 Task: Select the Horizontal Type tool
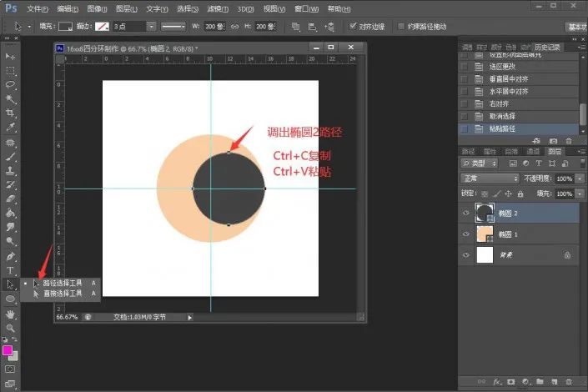[x=10, y=270]
